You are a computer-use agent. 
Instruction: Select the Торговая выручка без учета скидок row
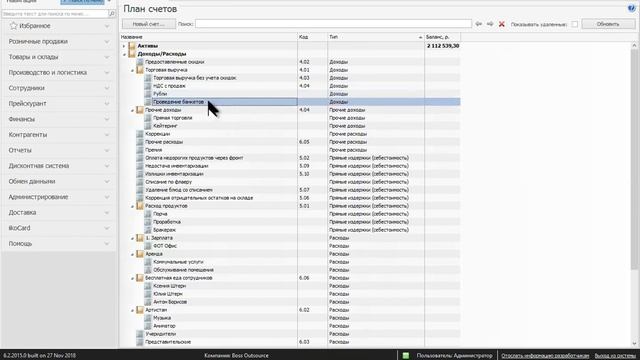tap(290, 78)
